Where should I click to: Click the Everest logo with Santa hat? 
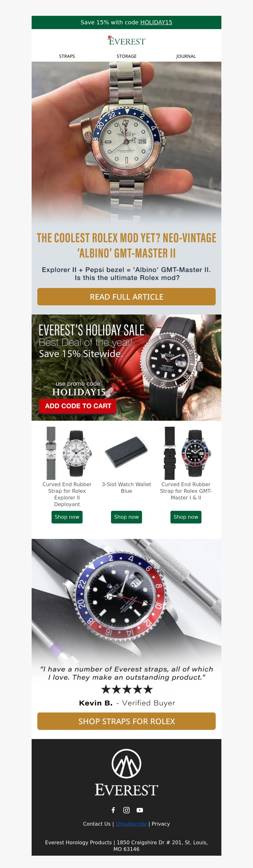tap(126, 40)
